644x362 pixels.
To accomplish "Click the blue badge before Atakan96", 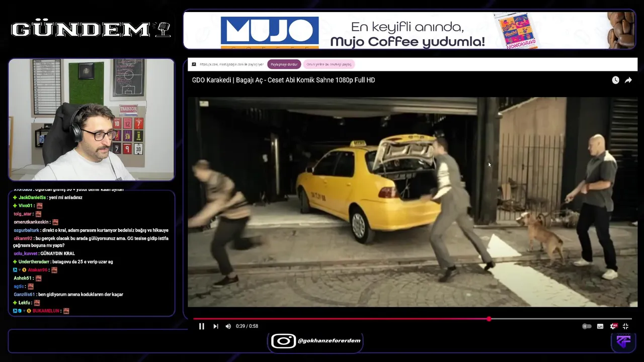I will click(15, 270).
